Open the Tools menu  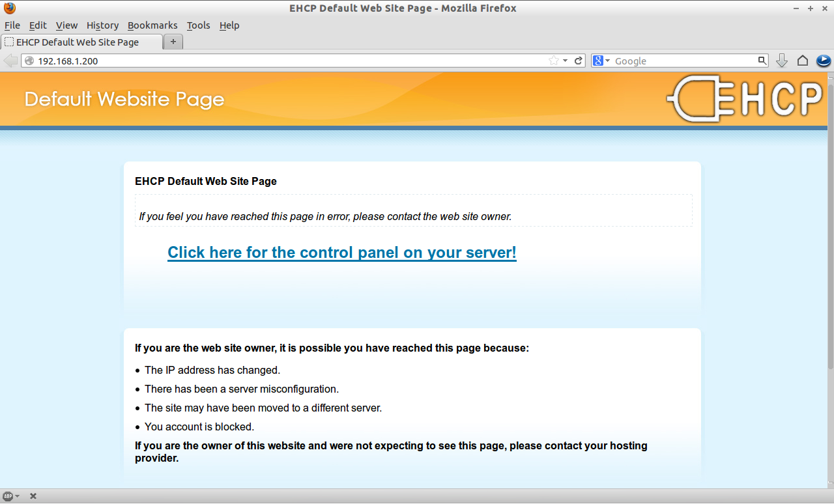(198, 25)
